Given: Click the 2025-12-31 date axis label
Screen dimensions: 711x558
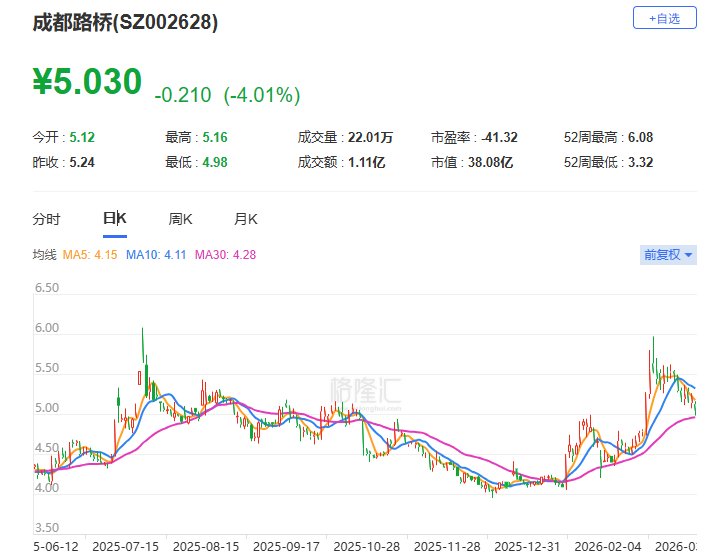Looking at the screenshot, I should 526,547.
